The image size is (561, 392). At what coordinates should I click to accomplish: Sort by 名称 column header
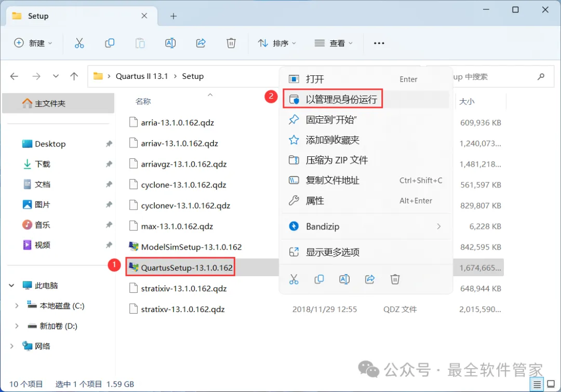(143, 102)
